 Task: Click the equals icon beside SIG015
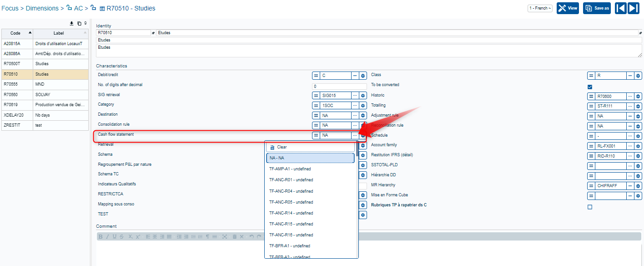316,96
